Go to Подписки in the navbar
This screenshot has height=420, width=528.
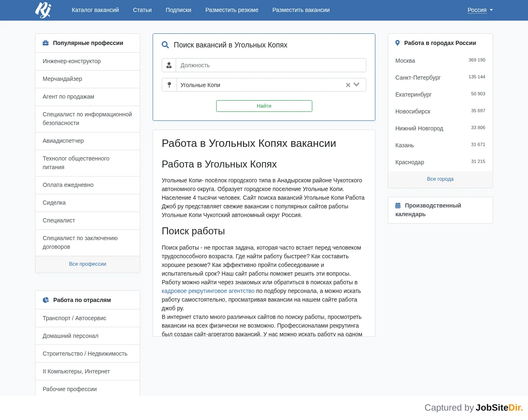[x=179, y=10]
